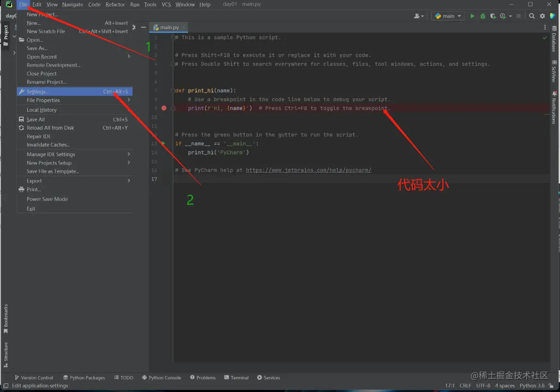Choose Invalidate Caches... entry
The width and height of the screenshot is (560, 392).
tap(75, 145)
